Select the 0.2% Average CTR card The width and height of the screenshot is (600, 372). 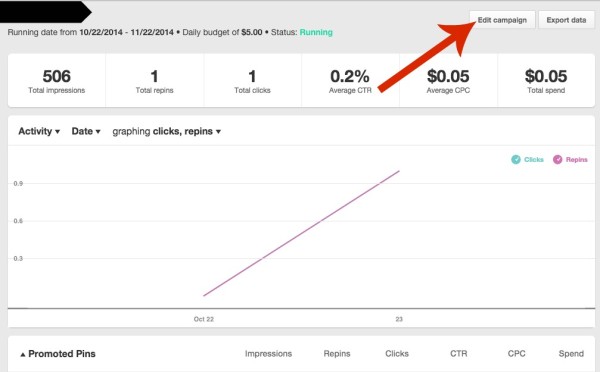click(350, 80)
